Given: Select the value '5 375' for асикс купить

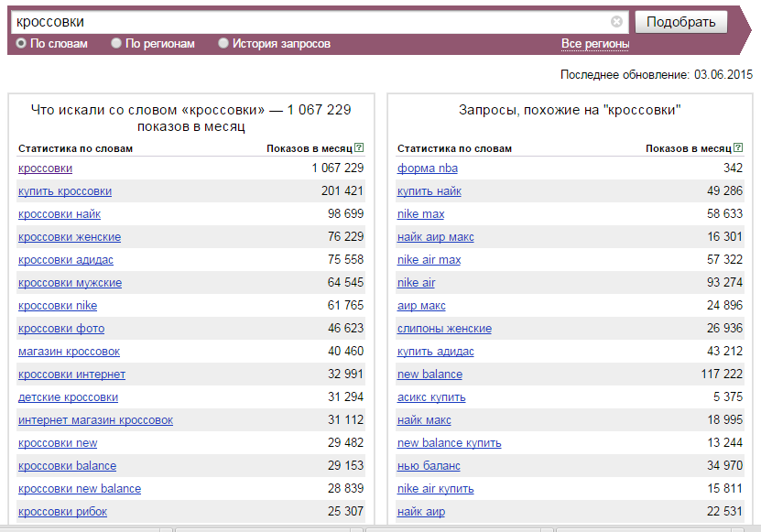Looking at the screenshot, I should pos(728,396).
